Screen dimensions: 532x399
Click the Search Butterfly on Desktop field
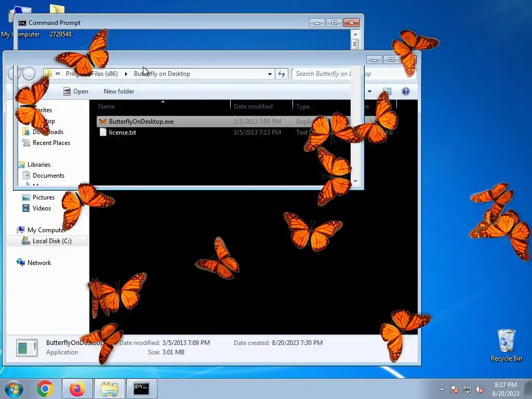(x=353, y=74)
